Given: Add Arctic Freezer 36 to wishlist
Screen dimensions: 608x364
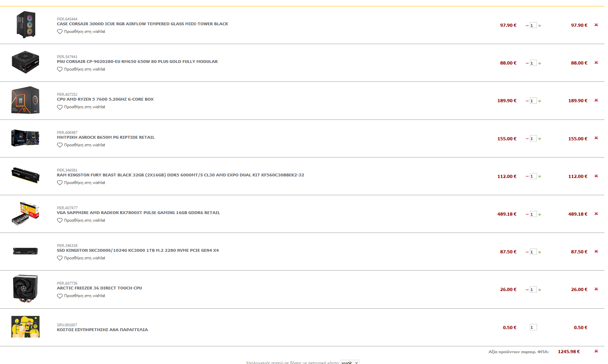Looking at the screenshot, I should (81, 296).
